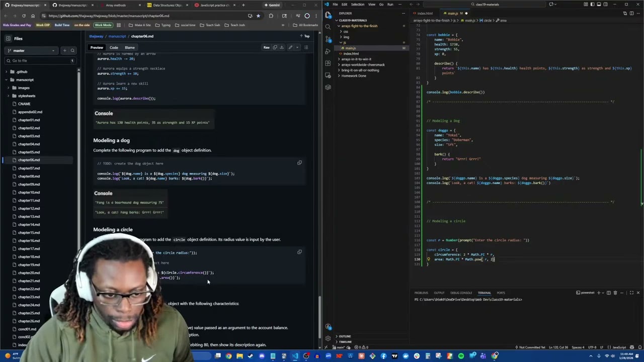Open Spotify from the taskbar

click(x=461, y=356)
